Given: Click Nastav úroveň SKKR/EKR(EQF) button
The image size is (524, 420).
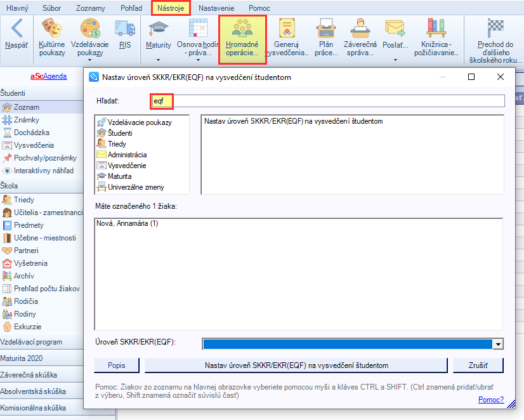Looking at the screenshot, I should point(296,365).
